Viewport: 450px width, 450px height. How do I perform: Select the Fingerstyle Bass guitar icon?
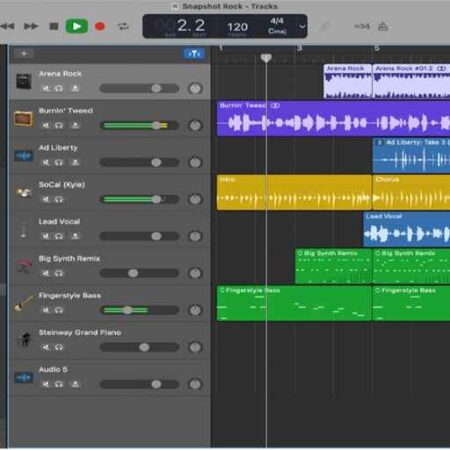pyautogui.click(x=24, y=303)
